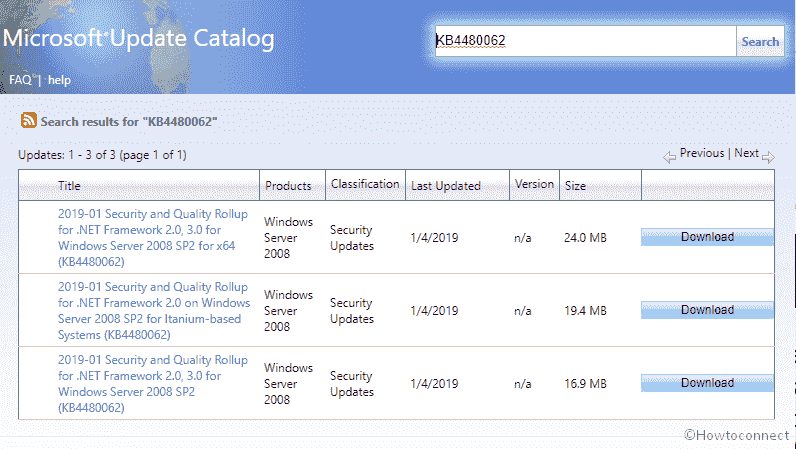The height and width of the screenshot is (449, 796).
Task: Click the Search results for "KB4480062" heading
Action: click(x=129, y=122)
